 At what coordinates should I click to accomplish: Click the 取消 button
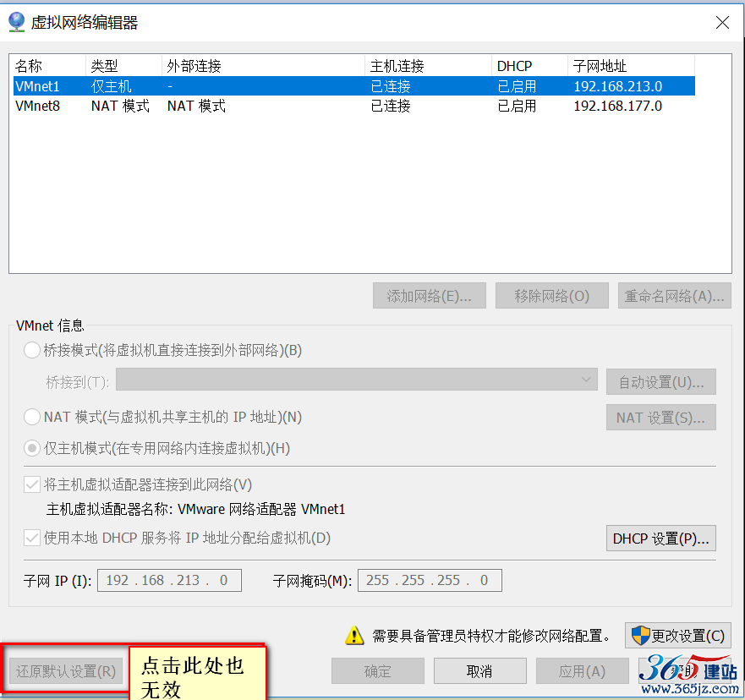click(x=479, y=671)
